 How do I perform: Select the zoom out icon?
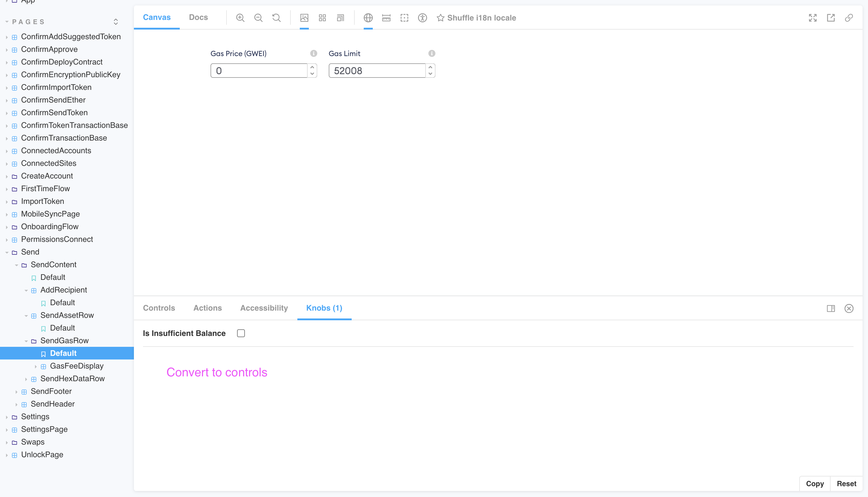point(258,18)
